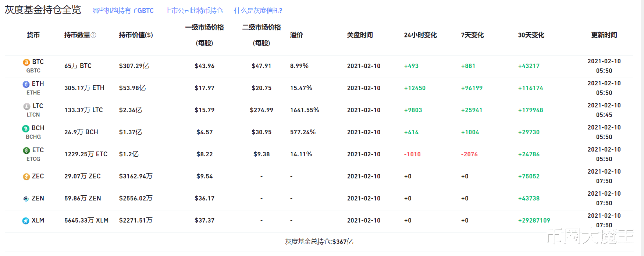This screenshot has width=644, height=256.
Task: Open the 哪些机构持有了GBTC link
Action: (123, 11)
